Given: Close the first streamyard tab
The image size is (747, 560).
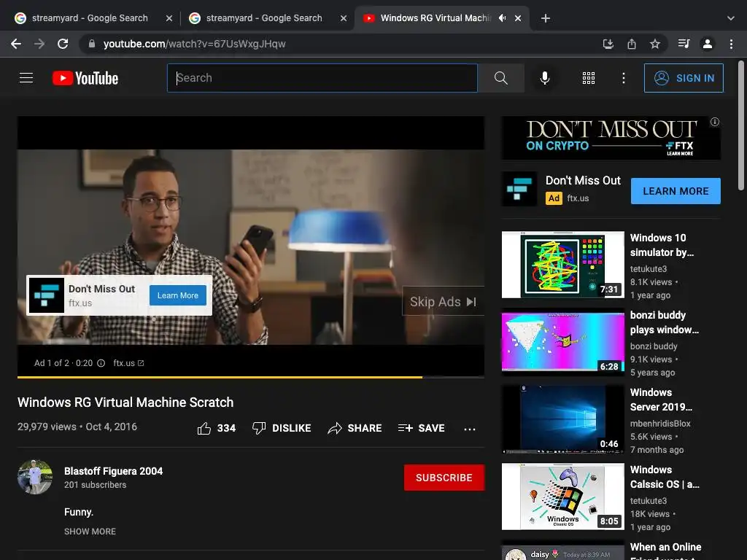Looking at the screenshot, I should click(169, 18).
